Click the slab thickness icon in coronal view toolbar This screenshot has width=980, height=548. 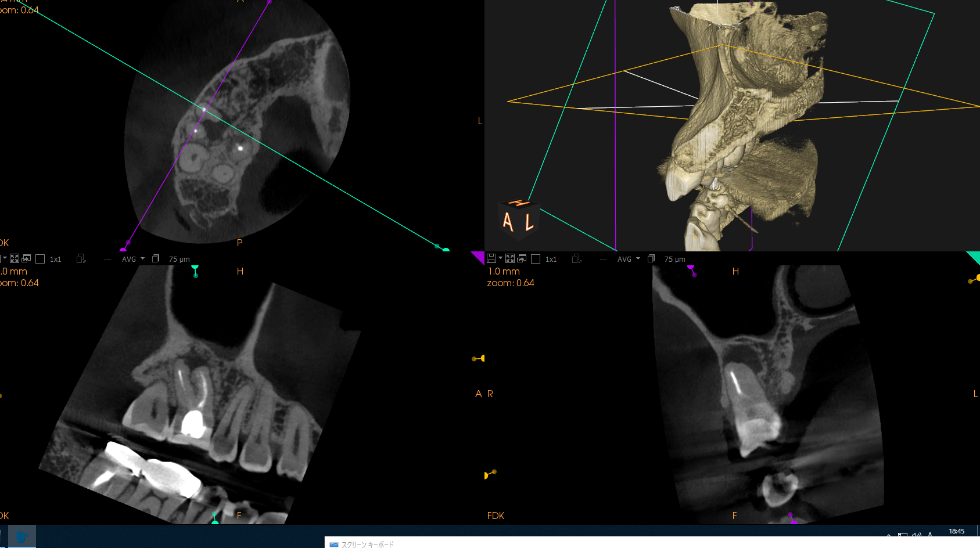(651, 259)
